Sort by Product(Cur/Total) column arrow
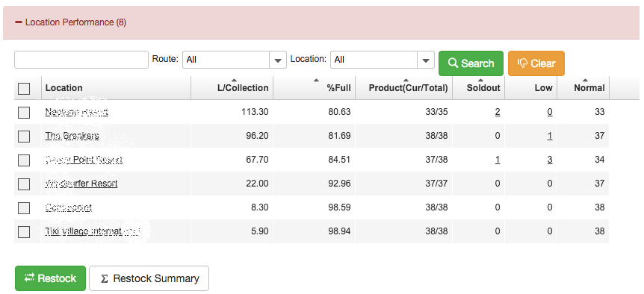Image resolution: width=644 pixels, height=294 pixels. point(406,80)
